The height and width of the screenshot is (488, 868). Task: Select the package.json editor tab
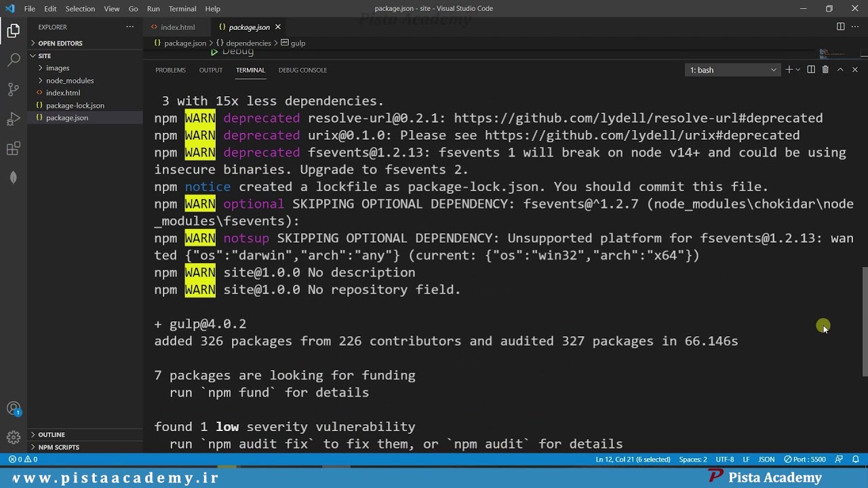[x=248, y=27]
